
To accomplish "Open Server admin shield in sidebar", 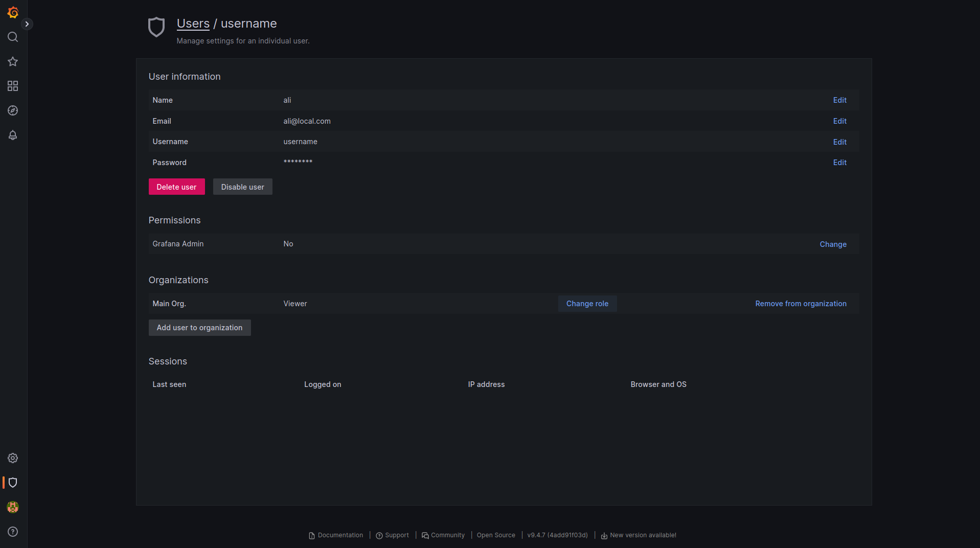I will point(13,483).
